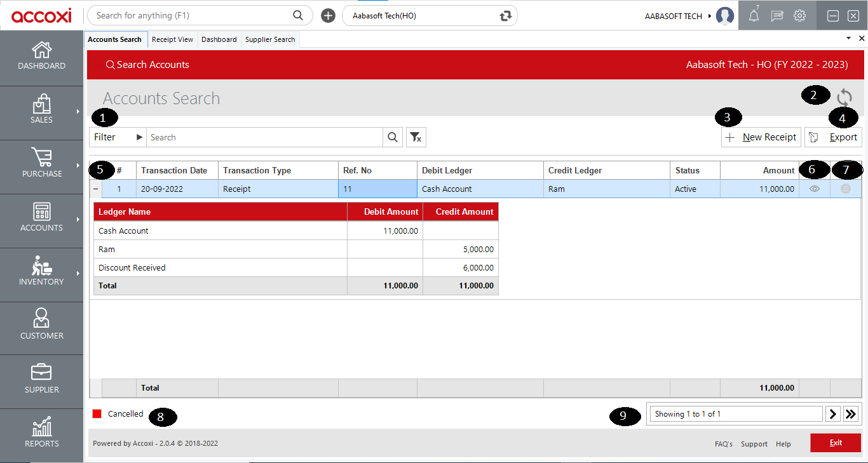Go to last page double arrow
The image size is (868, 463).
tap(851, 414)
